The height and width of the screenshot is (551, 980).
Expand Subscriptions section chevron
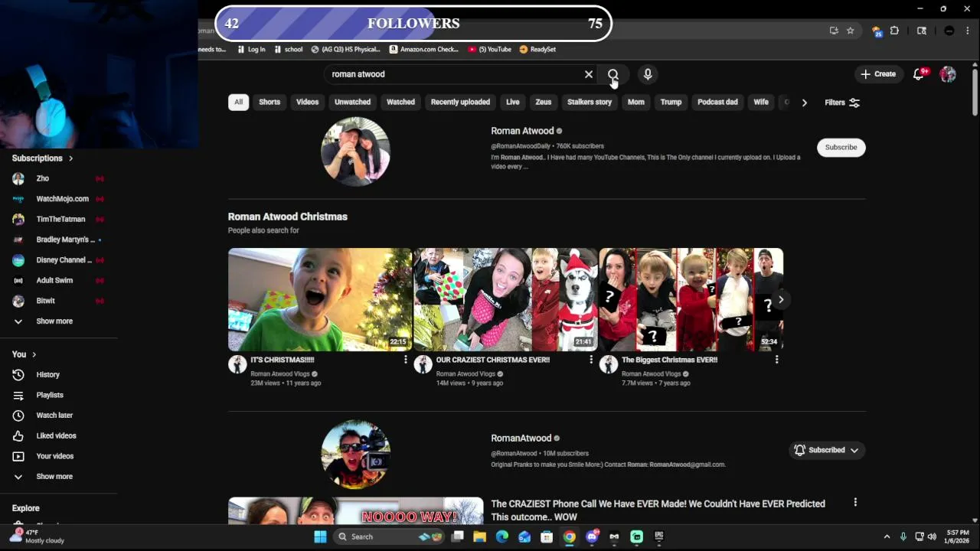[71, 158]
